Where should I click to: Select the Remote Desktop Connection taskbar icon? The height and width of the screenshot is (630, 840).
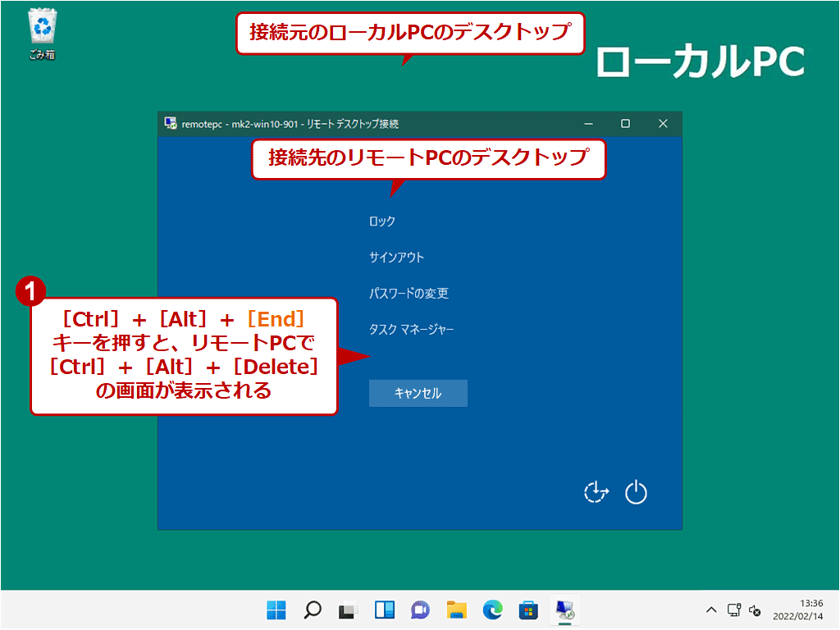pyautogui.click(x=563, y=610)
